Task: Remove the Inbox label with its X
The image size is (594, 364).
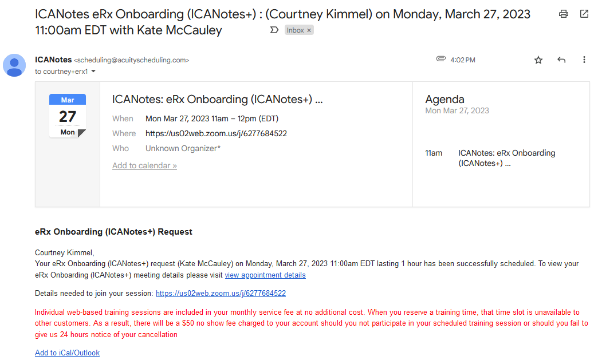Action: [x=309, y=30]
